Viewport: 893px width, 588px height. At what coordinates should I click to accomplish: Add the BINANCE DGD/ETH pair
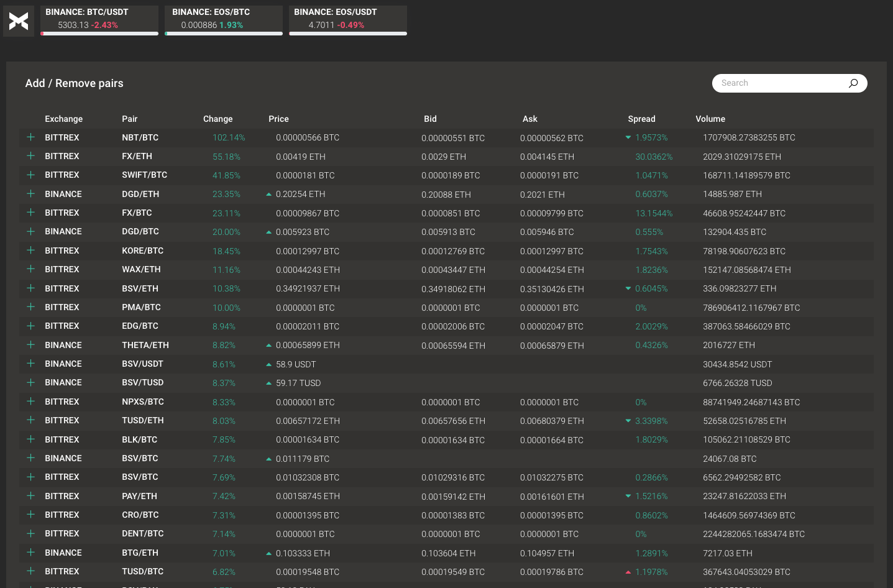pos(30,194)
